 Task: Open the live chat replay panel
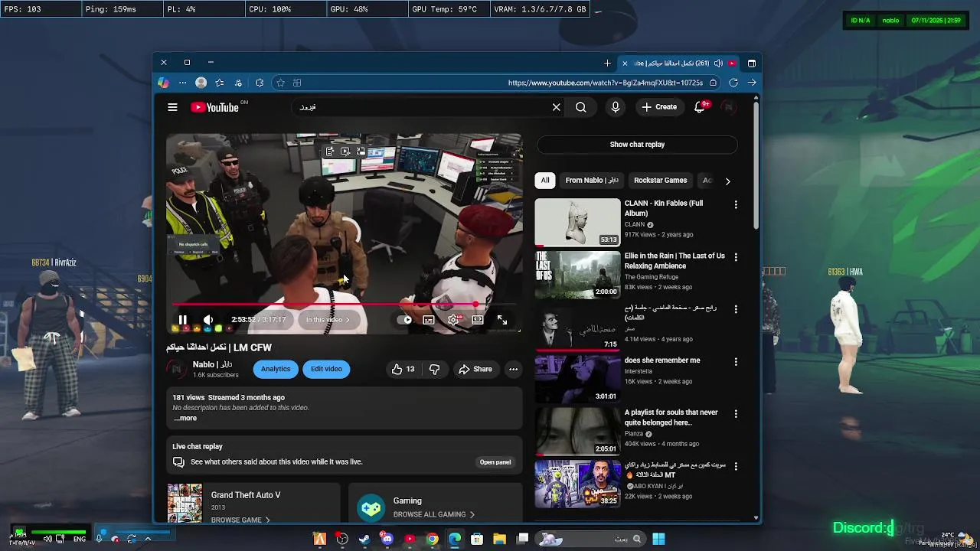point(495,462)
